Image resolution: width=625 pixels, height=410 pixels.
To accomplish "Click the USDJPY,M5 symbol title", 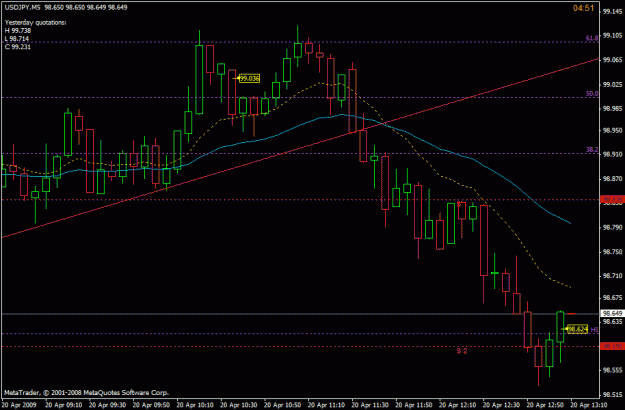I will (22, 8).
